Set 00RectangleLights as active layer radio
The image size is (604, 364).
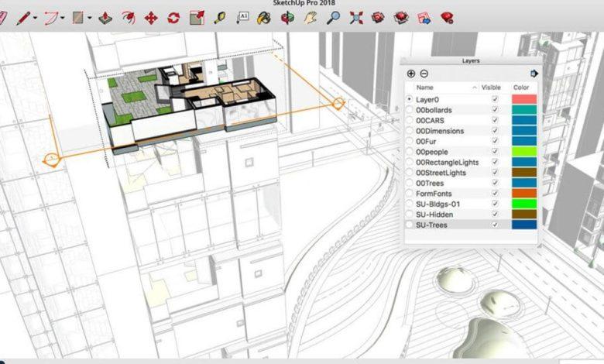[x=410, y=162]
